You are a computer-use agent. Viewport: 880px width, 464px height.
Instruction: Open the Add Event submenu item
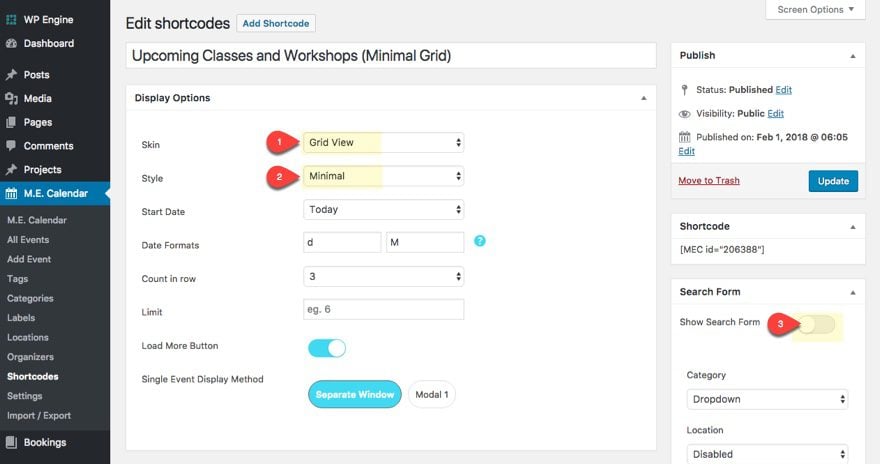pyautogui.click(x=29, y=259)
